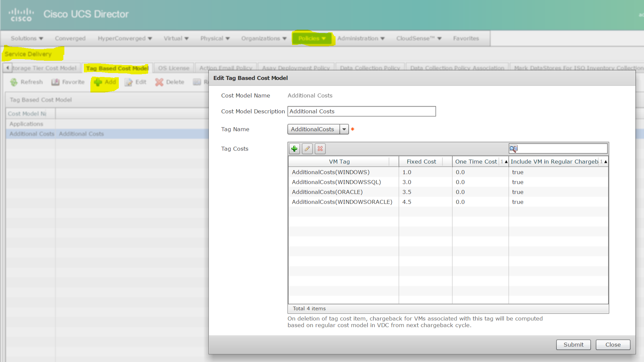The image size is (644, 362).
Task: Open the HyperConverged menu
Action: [125, 38]
